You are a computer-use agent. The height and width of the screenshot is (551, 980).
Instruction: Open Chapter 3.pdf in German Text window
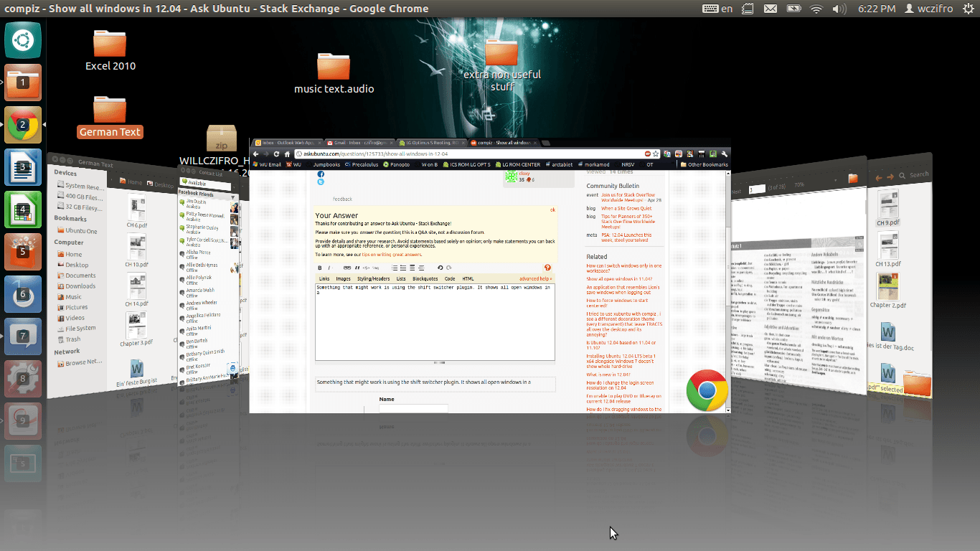(136, 329)
